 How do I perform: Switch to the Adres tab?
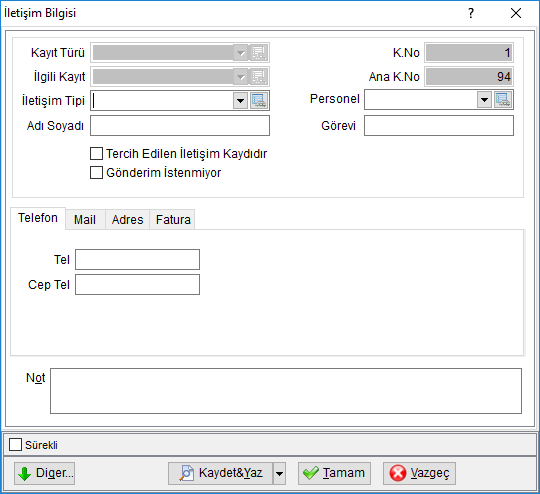[127, 219]
